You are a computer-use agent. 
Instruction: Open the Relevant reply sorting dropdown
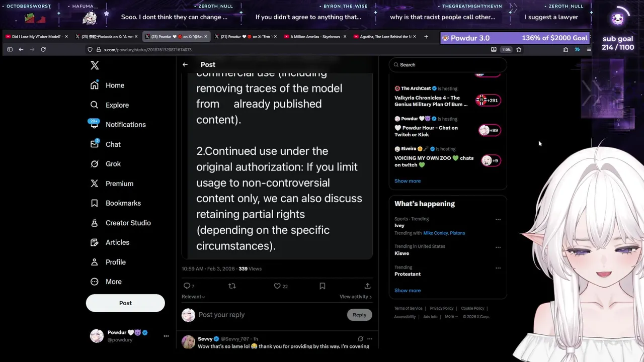[193, 297]
